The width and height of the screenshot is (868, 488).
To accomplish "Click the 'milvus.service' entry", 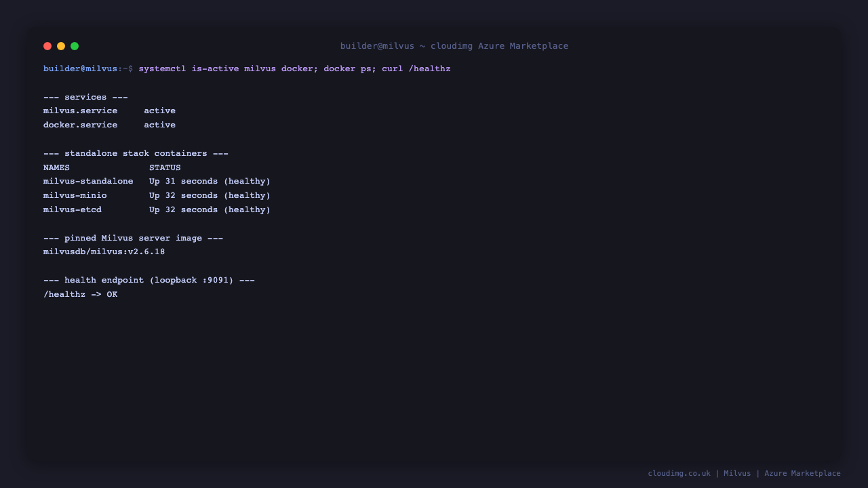I will click(x=80, y=110).
